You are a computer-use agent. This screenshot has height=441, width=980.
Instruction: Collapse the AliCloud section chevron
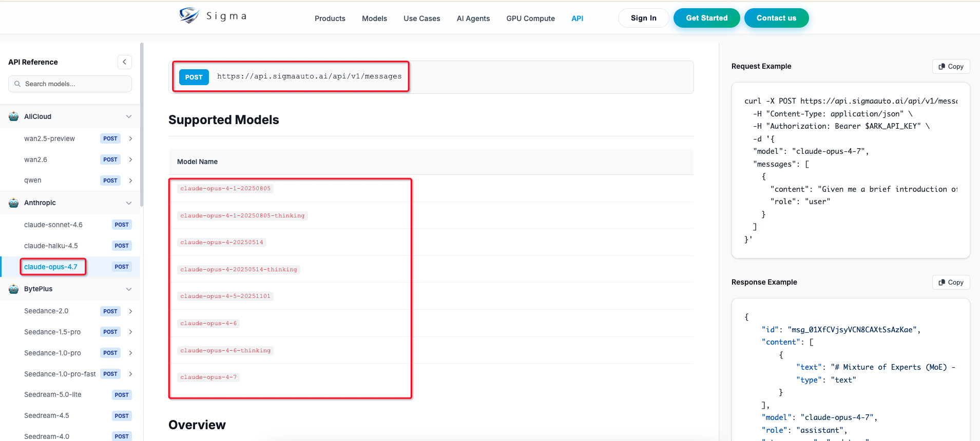(129, 116)
